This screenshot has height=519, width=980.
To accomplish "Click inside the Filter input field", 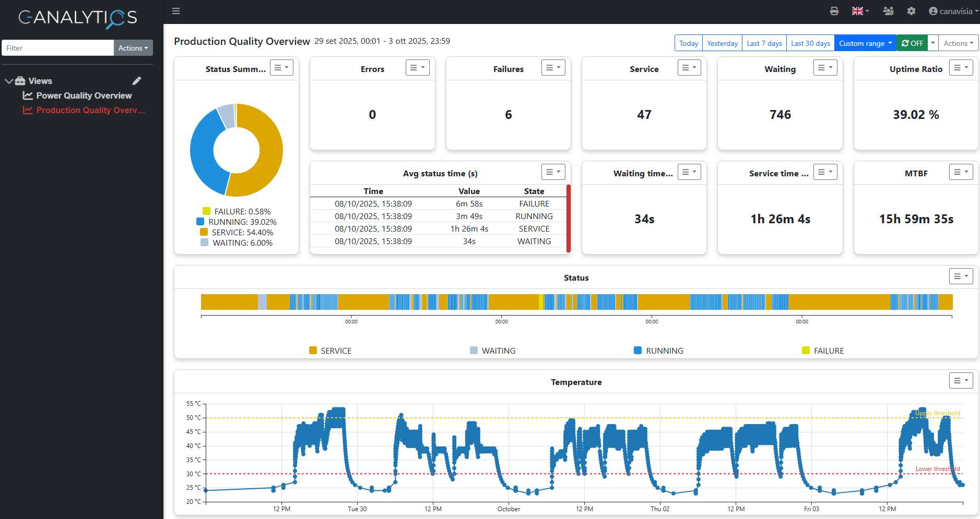I will coord(57,47).
